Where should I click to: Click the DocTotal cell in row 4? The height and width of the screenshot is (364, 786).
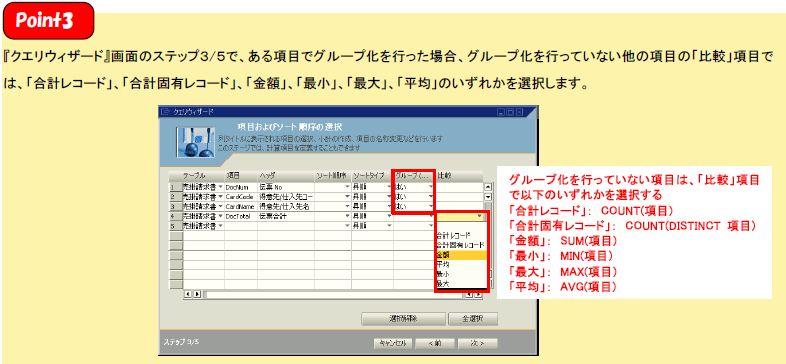click(x=241, y=216)
